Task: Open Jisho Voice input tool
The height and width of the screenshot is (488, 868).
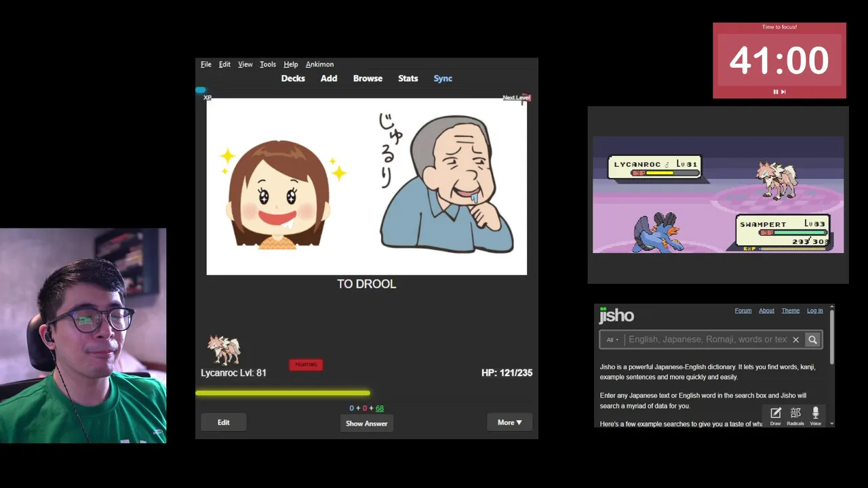Action: click(815, 416)
